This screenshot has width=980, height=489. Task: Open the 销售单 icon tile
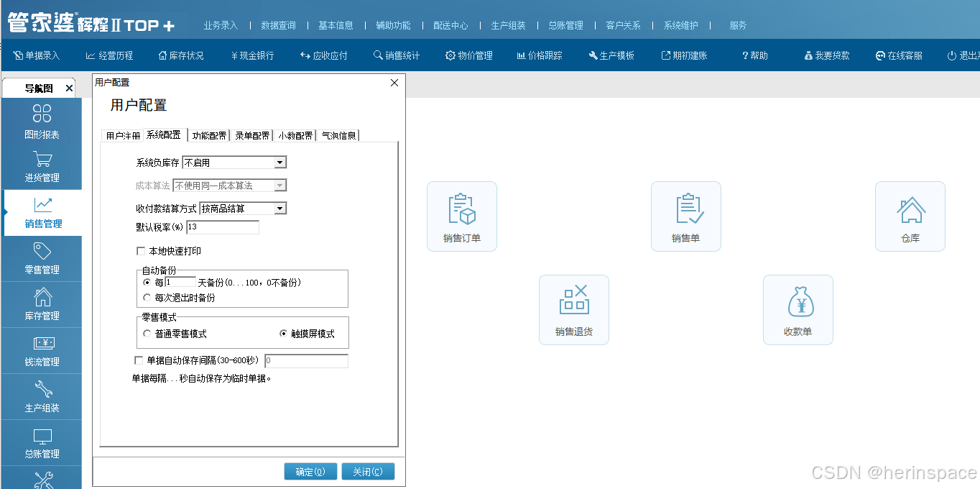tap(686, 216)
